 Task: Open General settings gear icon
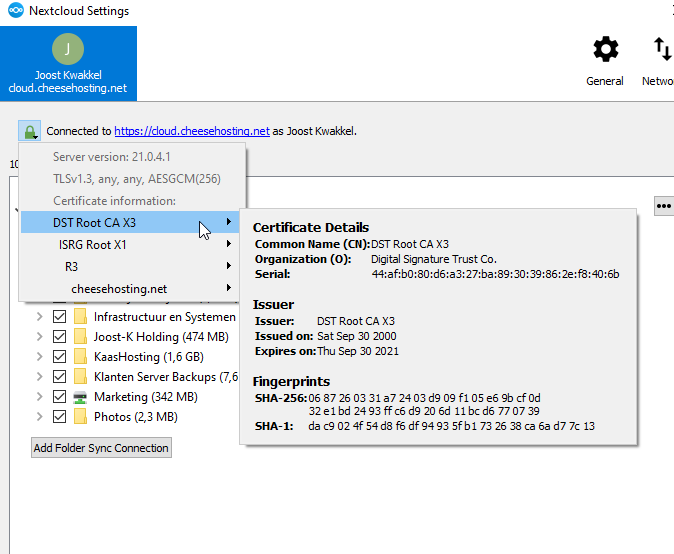605,49
